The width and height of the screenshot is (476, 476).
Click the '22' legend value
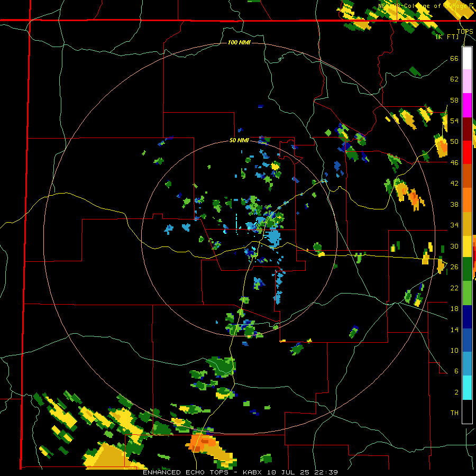454,288
